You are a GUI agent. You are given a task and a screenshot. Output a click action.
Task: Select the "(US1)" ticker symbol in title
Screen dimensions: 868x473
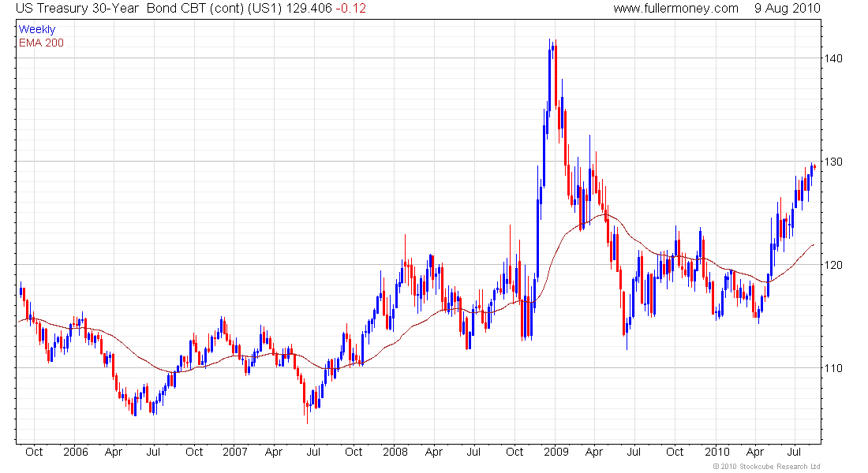(x=264, y=9)
